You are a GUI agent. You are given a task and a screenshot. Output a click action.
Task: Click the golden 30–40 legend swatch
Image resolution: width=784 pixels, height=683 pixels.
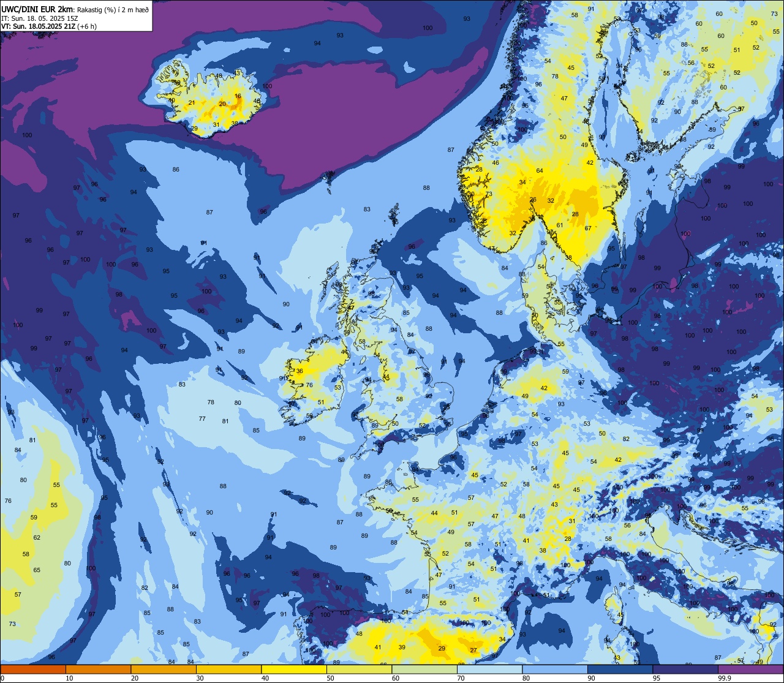(x=228, y=670)
